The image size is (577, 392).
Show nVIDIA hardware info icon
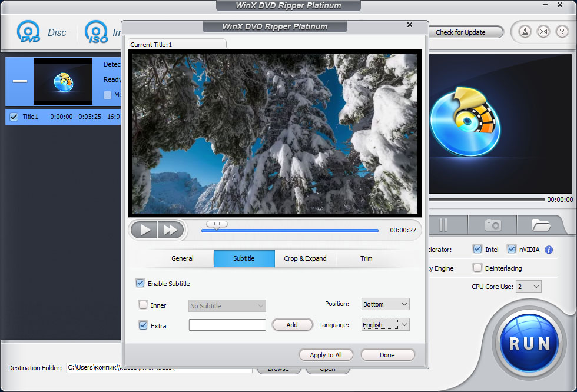click(x=549, y=250)
